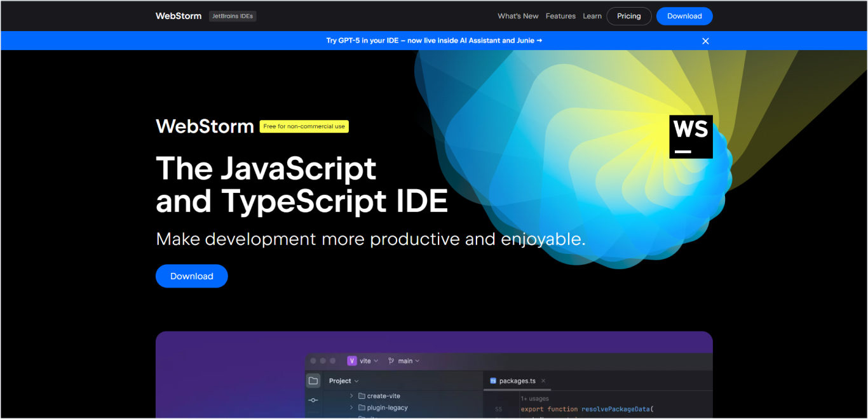Click the WebStorm logo in the navbar
Screen dimensions: 868x419
point(178,16)
